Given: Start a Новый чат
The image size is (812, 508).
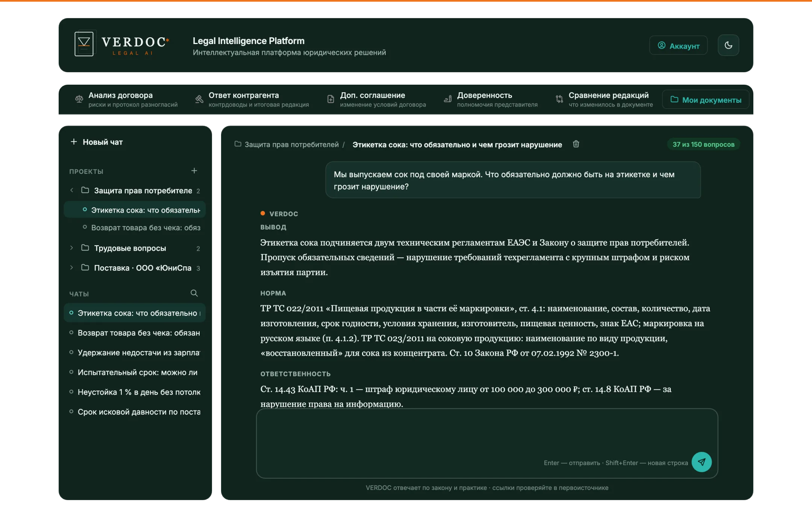Looking at the screenshot, I should (x=97, y=142).
